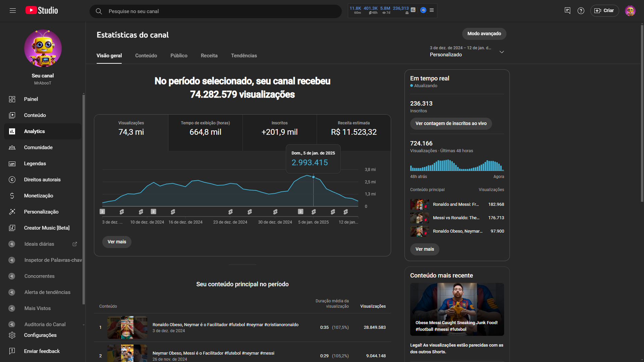Open the hamburger menu icon
The image size is (644, 362).
pyautogui.click(x=13, y=11)
